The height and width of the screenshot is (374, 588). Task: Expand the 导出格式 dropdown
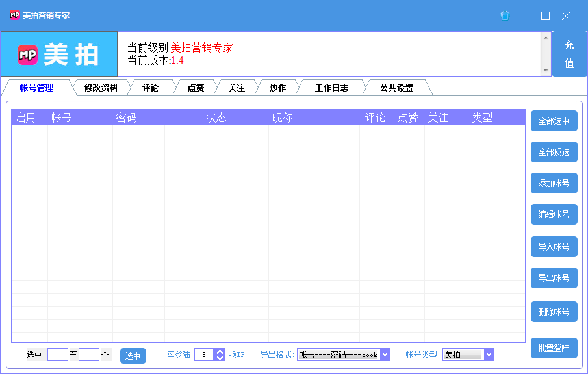385,355
